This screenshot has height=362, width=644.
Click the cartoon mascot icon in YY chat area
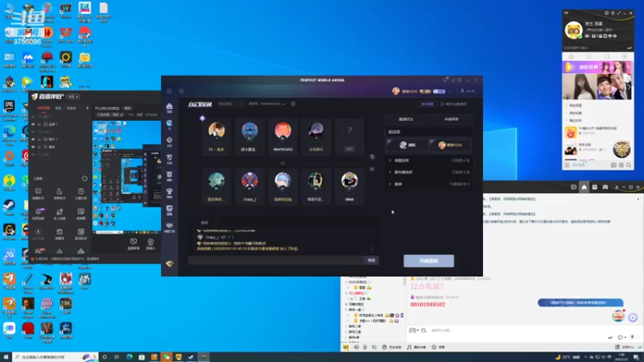pyautogui.click(x=618, y=315)
